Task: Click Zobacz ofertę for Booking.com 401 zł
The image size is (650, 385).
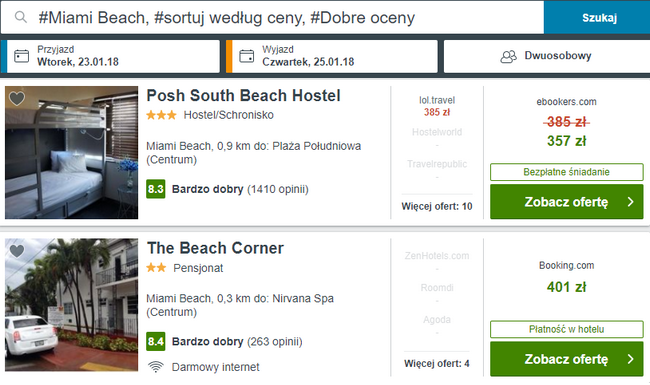Action: coord(567,359)
